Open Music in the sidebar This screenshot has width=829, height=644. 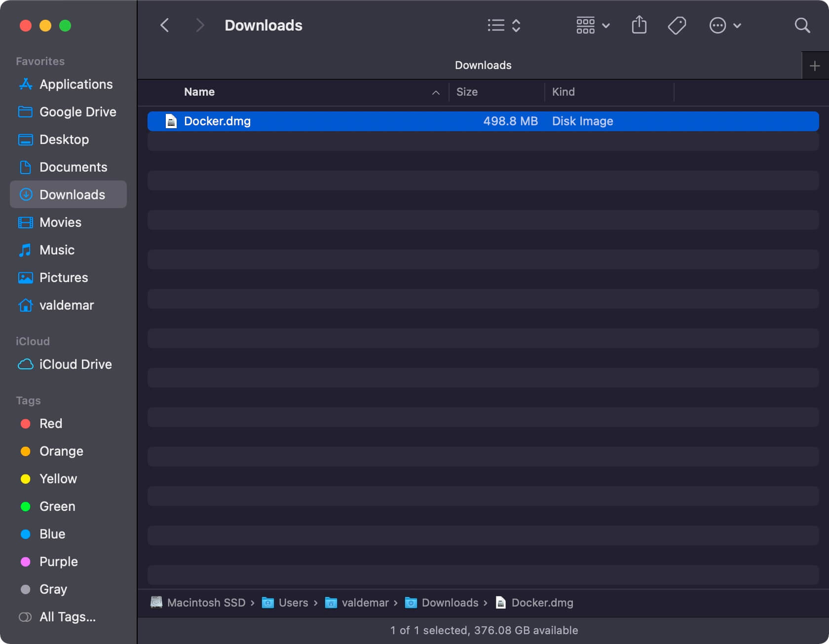pos(68,250)
